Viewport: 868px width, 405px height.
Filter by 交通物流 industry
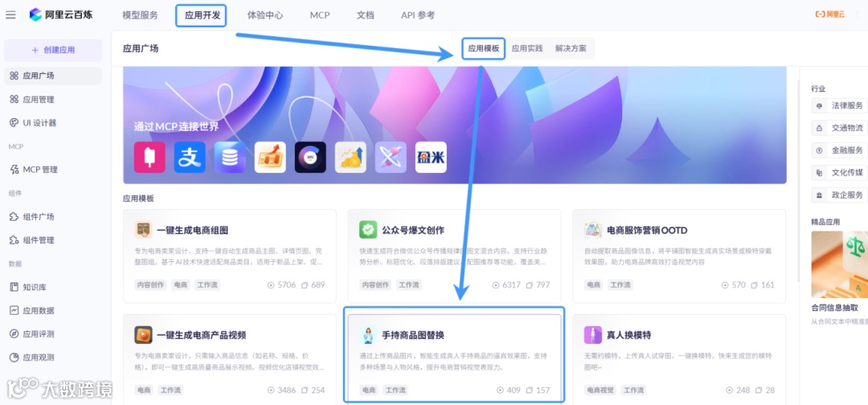[839, 128]
